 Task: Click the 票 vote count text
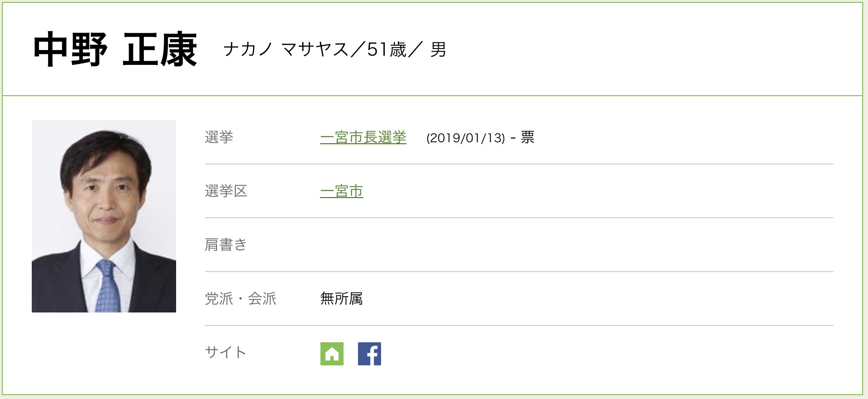click(x=528, y=137)
